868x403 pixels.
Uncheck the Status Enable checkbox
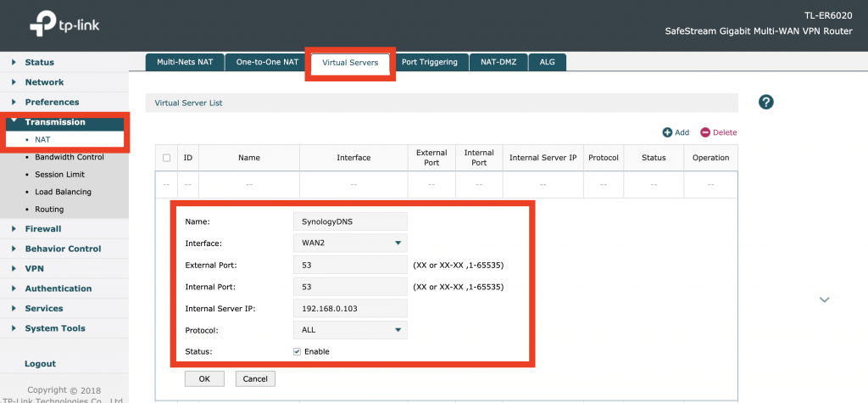(x=297, y=351)
